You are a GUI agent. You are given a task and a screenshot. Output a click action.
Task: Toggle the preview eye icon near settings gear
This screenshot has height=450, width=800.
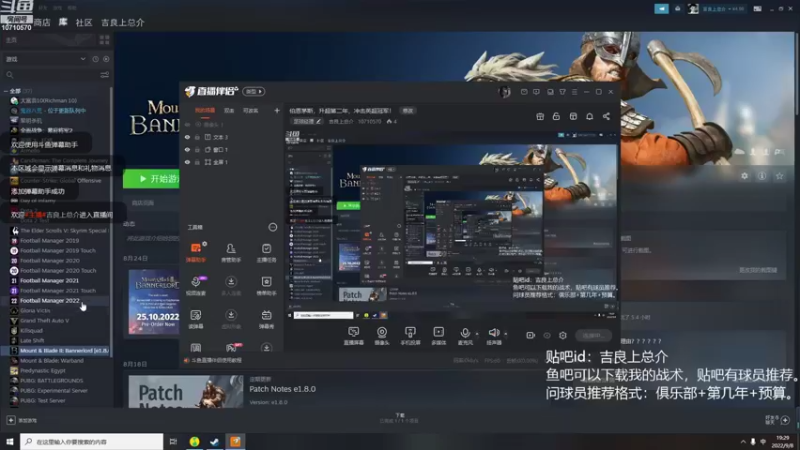point(547,335)
